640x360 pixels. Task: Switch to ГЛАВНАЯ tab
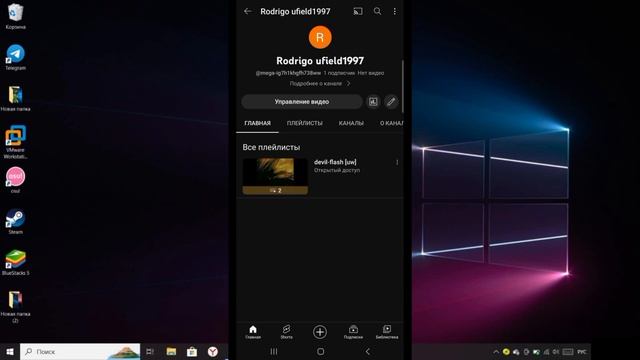pos(257,123)
